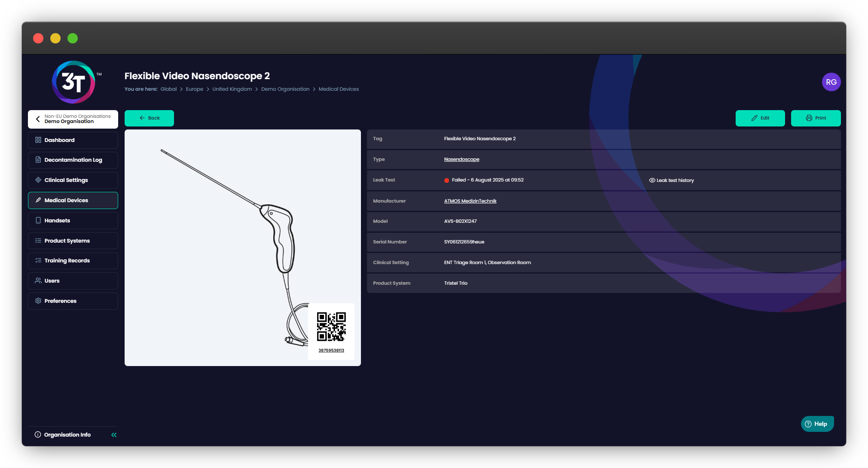Viewport: 868px width, 468px height.
Task: Open the Dashboard menu item
Action: (x=73, y=140)
